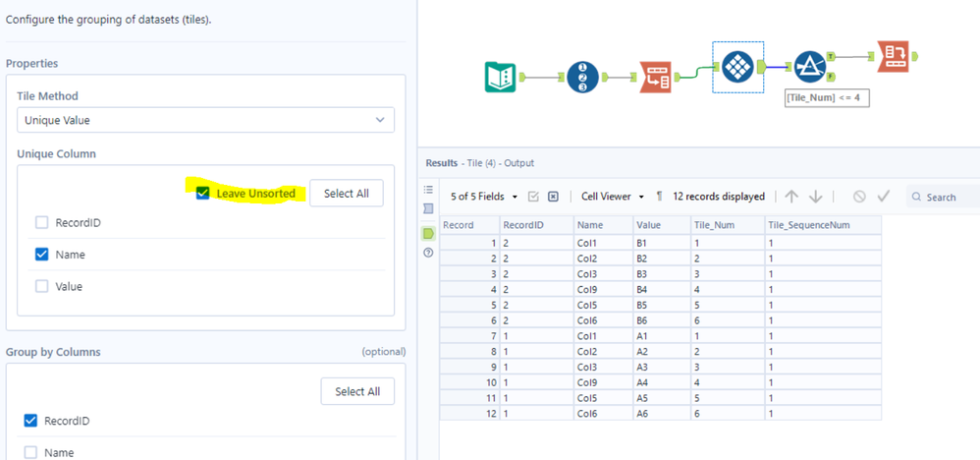
Task: Check Name in Group by Columns
Action: point(30,452)
